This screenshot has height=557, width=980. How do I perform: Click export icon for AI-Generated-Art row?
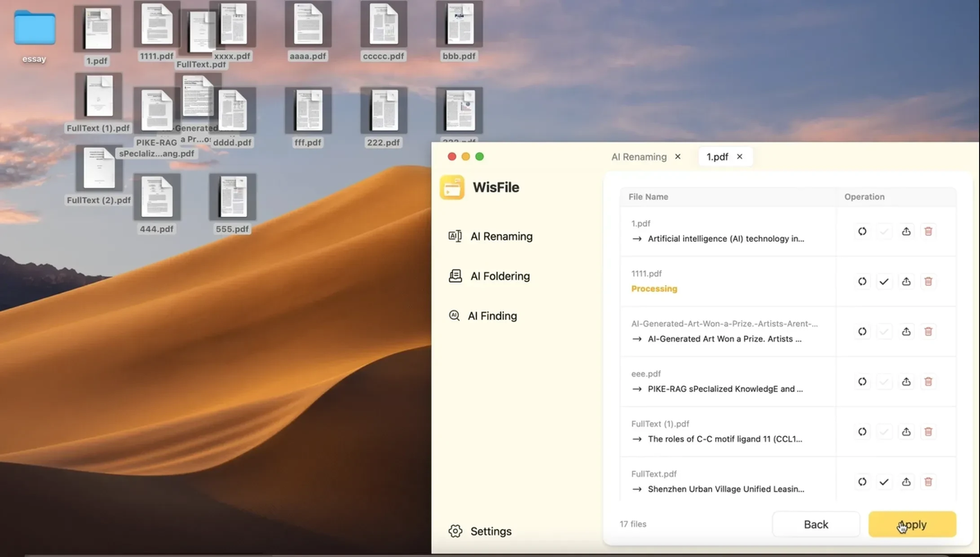pyautogui.click(x=906, y=332)
